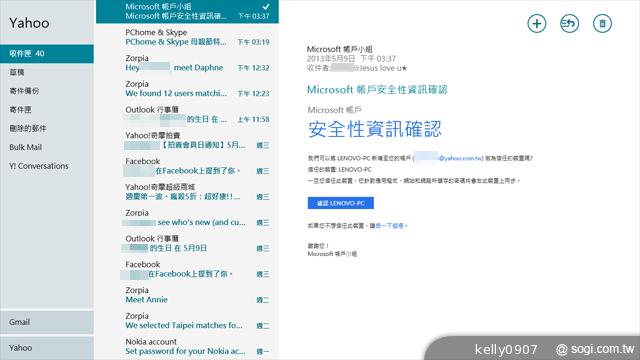Image resolution: width=640 pixels, height=360 pixels.
Task: Follow the 按一下這裡 link
Action: (x=389, y=226)
